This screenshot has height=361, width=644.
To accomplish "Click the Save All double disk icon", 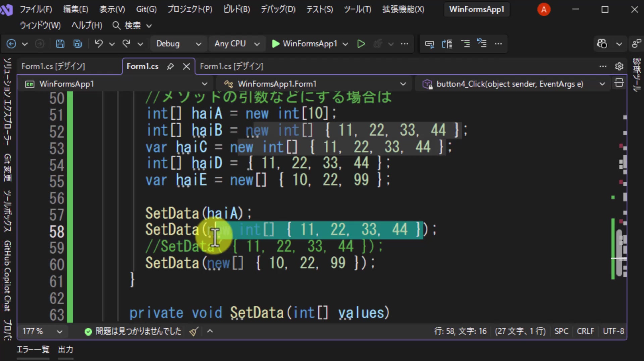I will pyautogui.click(x=78, y=44).
